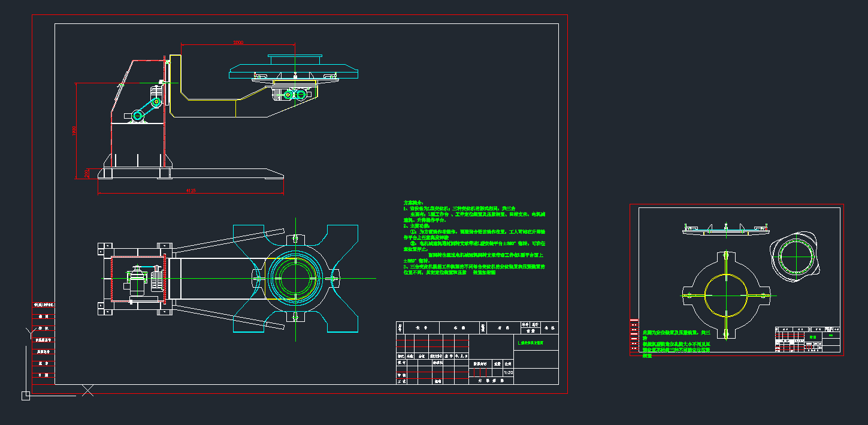Click the bottom revision cell in left margin strip
This screenshot has height=425, width=868.
43,375
